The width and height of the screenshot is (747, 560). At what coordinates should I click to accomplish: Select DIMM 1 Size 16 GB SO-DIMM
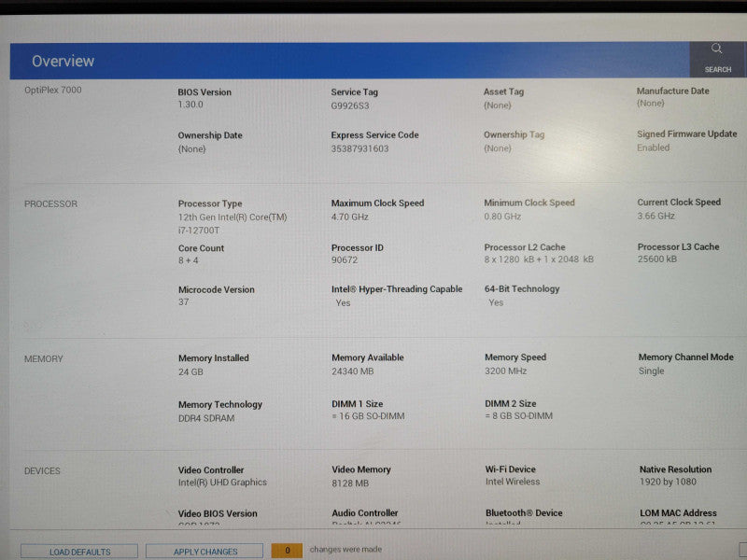368,416
